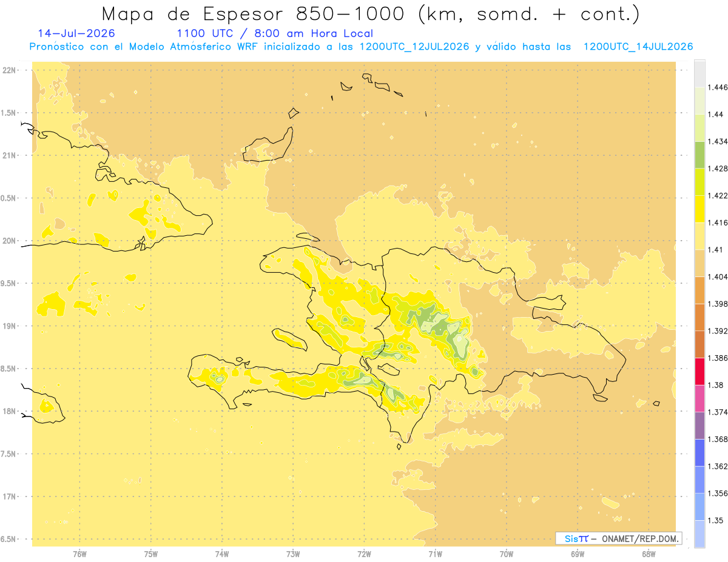Click '1100 UTC / 8:00 am Hora Local'
Image resolution: width=728 pixels, height=562 pixels.
click(x=275, y=33)
